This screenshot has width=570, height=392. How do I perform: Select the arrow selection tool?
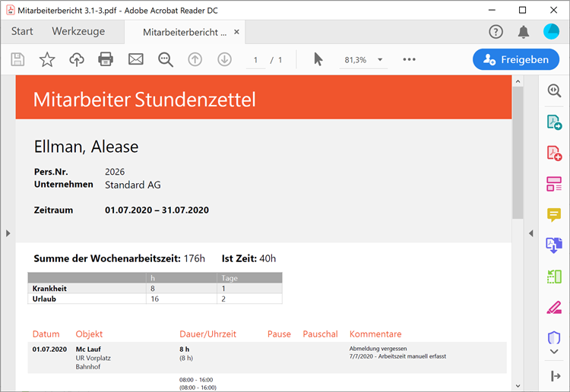pos(318,59)
